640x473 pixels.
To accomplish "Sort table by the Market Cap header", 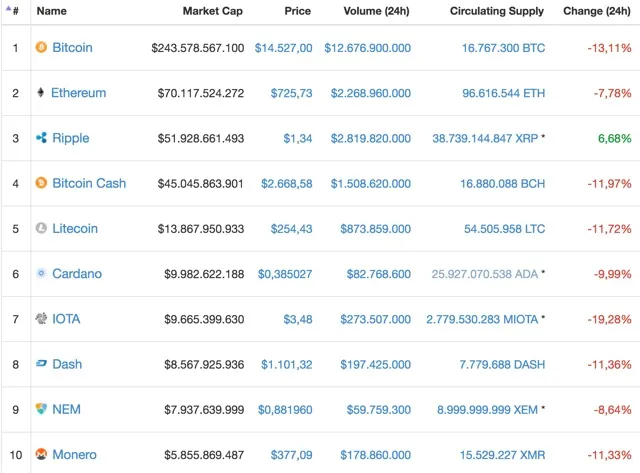I will 213,11.
